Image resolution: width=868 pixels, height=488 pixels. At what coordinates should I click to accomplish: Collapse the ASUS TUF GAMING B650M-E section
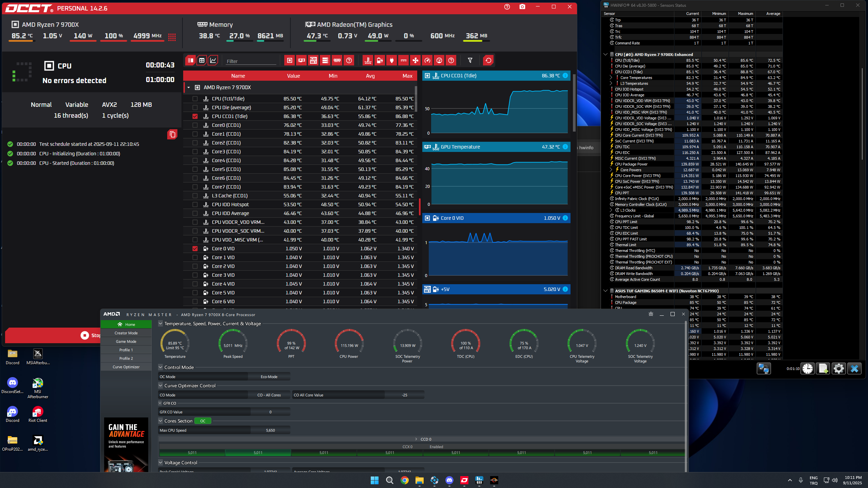click(x=605, y=291)
